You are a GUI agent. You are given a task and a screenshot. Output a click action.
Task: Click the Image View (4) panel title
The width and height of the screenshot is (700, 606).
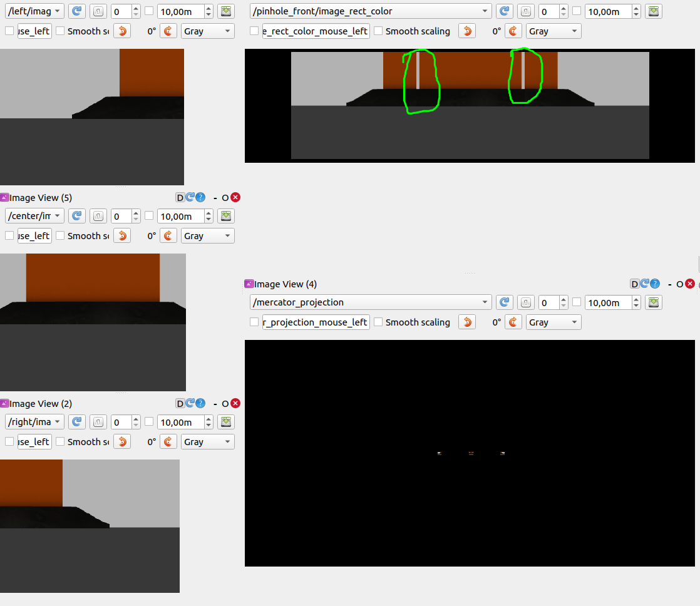pos(285,283)
